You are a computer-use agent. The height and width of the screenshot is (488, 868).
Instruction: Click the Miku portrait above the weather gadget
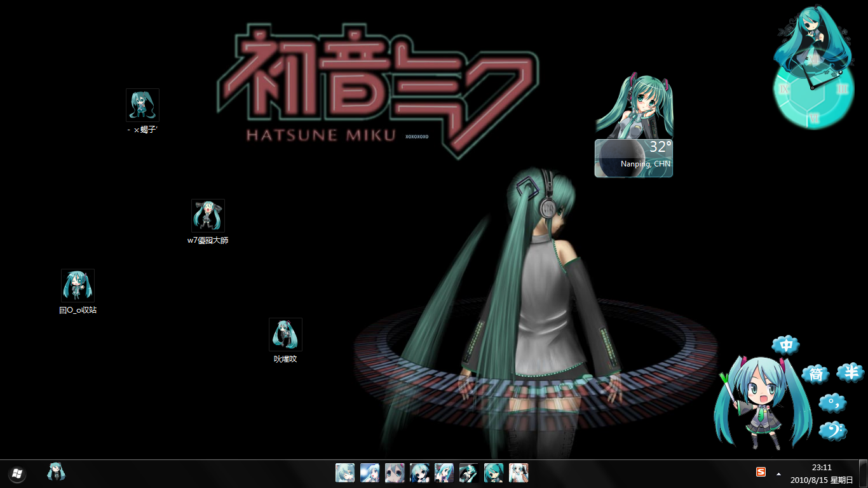tap(634, 107)
